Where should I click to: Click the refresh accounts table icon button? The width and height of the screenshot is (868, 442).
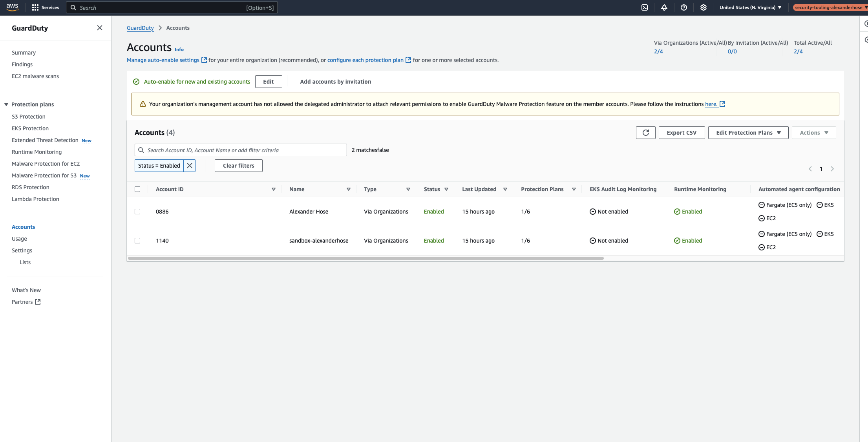point(646,133)
